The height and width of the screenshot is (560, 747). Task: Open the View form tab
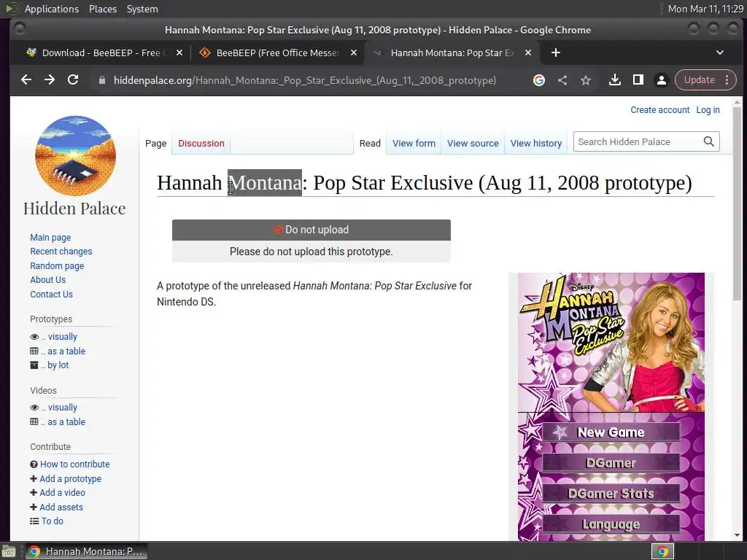coord(414,144)
